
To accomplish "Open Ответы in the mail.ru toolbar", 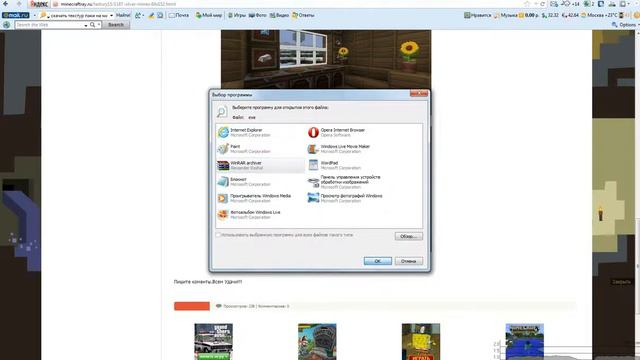I will (x=303, y=15).
